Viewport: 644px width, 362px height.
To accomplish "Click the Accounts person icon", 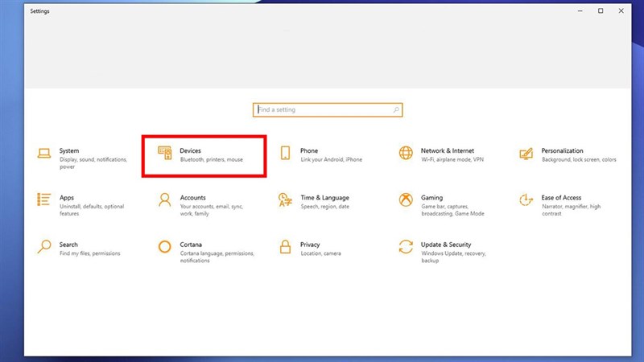I will pos(165,200).
